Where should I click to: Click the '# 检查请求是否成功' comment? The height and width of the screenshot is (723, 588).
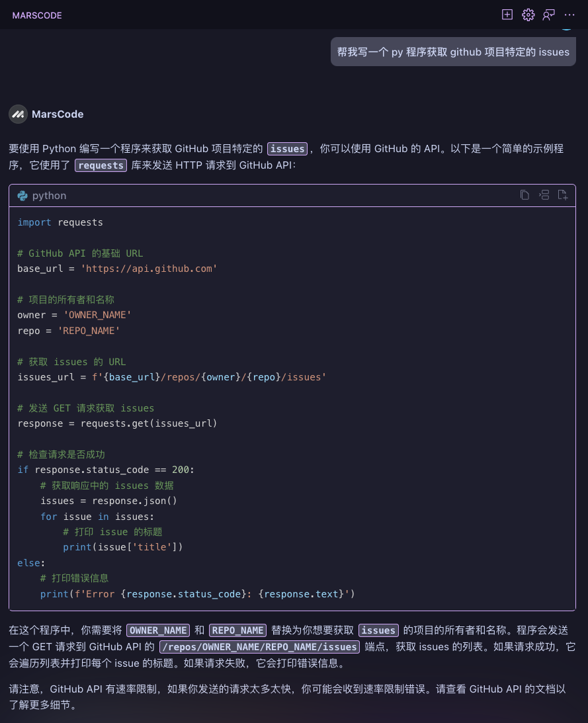[x=61, y=454]
